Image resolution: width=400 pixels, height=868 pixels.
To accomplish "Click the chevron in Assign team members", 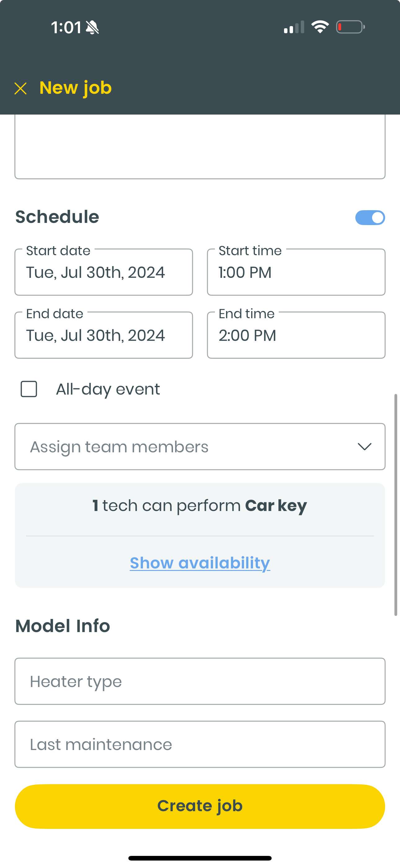I will coord(364,446).
